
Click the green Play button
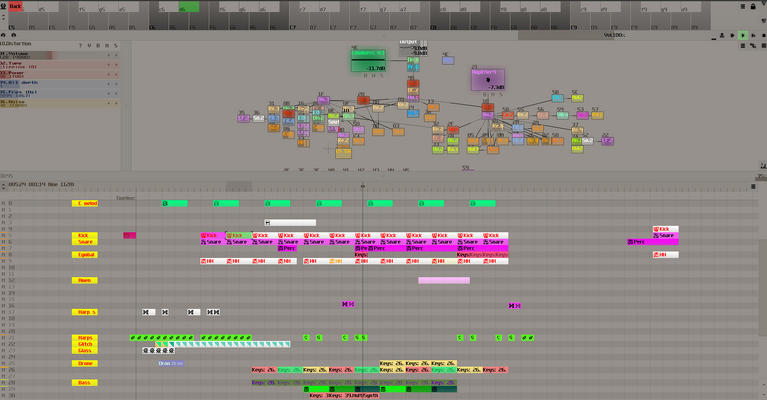coord(743,35)
